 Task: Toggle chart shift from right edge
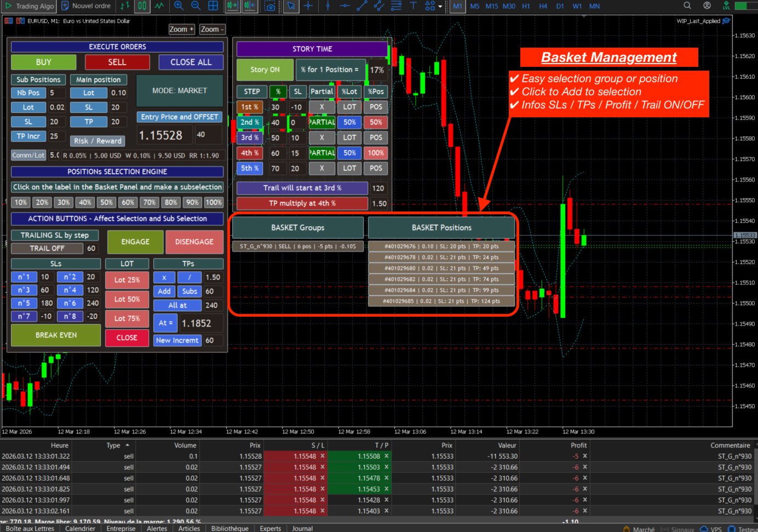[250, 6]
